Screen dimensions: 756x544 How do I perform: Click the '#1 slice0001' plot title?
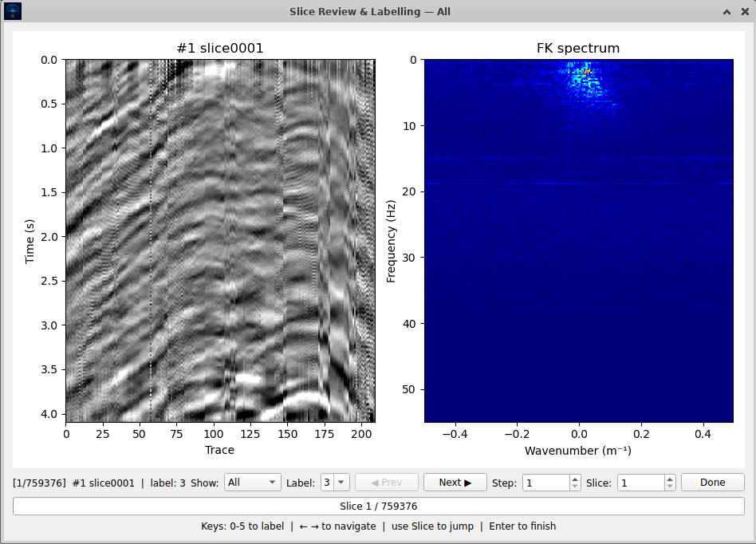(x=220, y=48)
